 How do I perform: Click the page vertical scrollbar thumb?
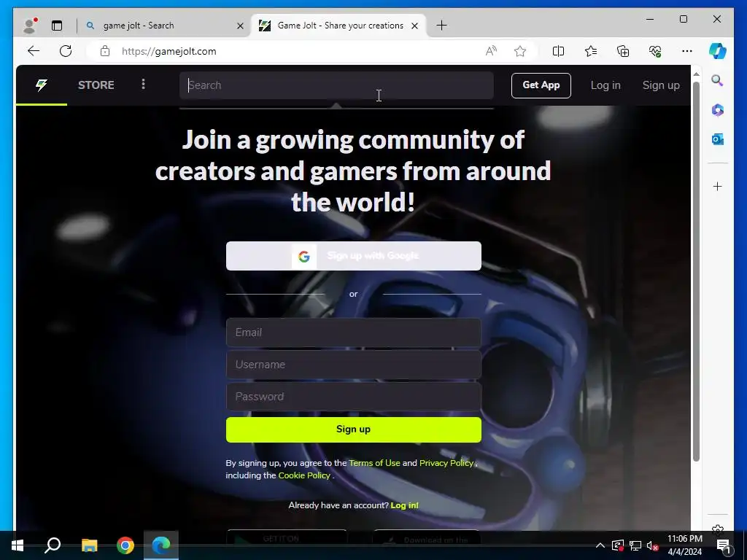pyautogui.click(x=696, y=271)
